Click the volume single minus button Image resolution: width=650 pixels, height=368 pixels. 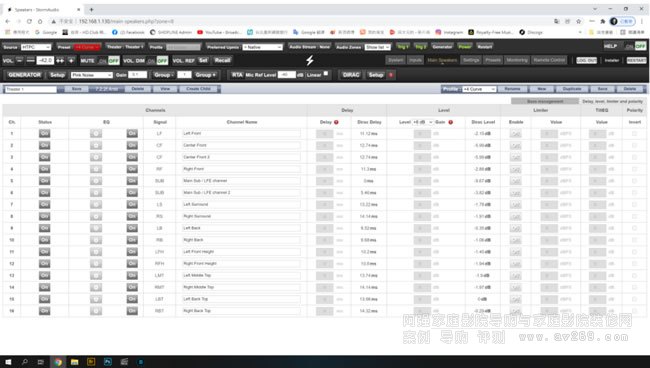[19, 61]
